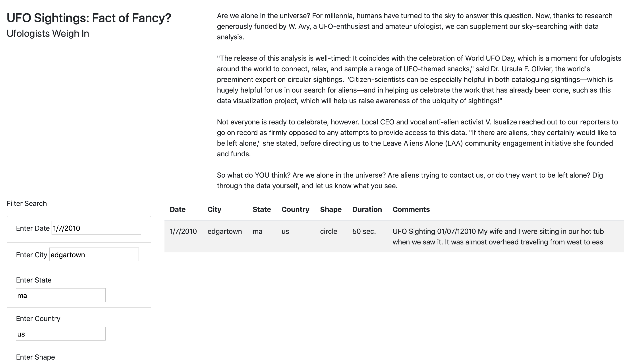Select the 50 sec. duration cell
Image resolution: width=626 pixels, height=364 pixels.
tap(364, 231)
